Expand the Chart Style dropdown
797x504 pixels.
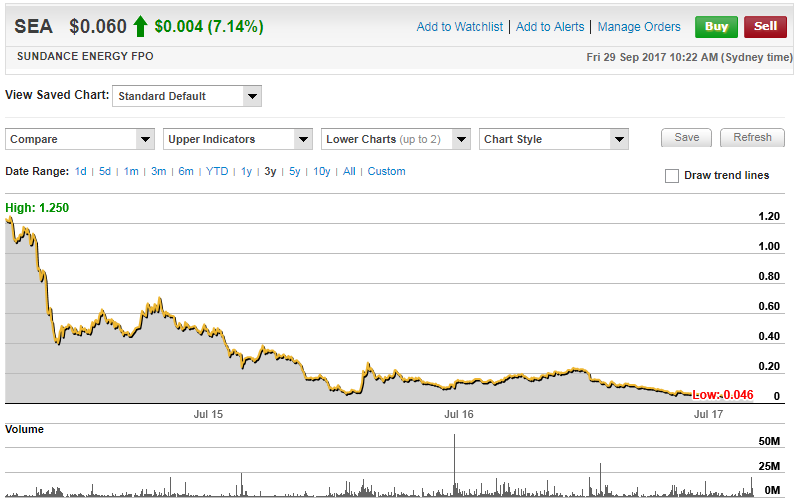(x=554, y=139)
